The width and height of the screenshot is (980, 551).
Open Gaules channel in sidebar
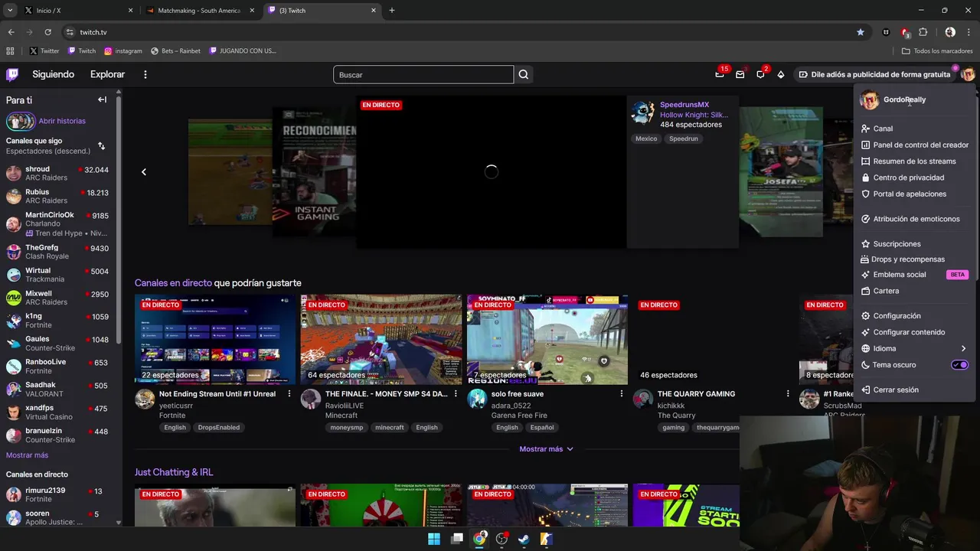pos(59,343)
